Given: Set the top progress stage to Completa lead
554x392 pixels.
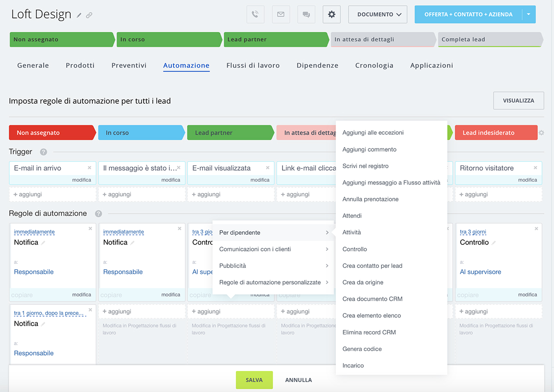Looking at the screenshot, I should pos(490,39).
